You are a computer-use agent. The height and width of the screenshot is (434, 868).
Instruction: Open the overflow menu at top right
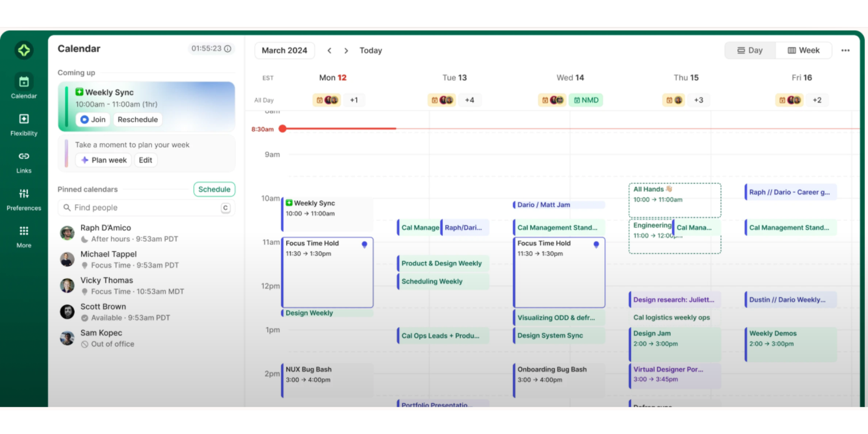(x=845, y=50)
